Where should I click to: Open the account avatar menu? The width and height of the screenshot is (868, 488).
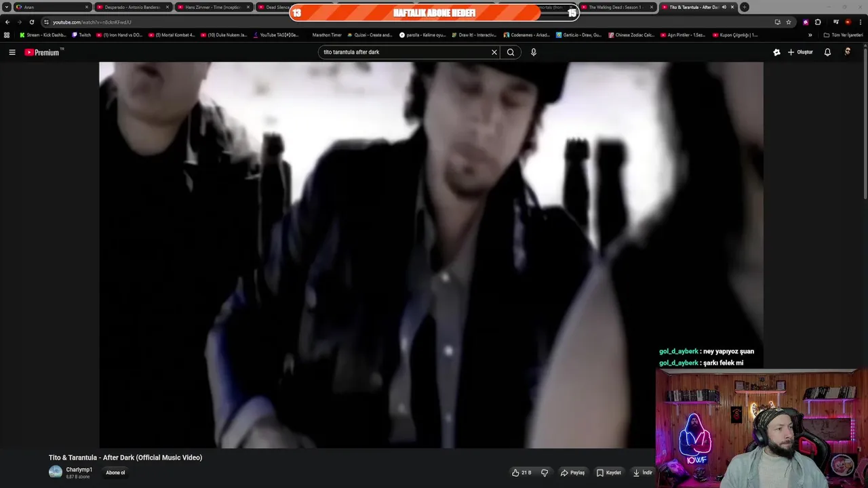tap(848, 52)
